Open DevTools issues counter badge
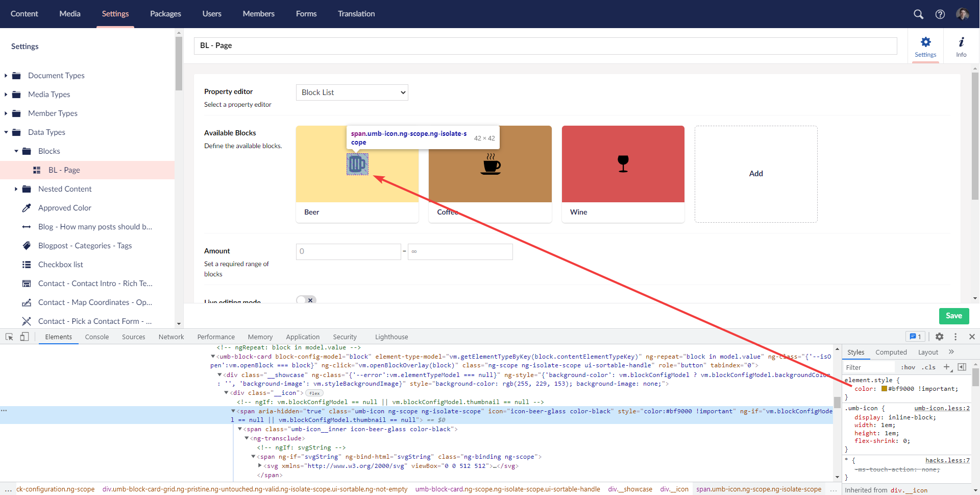Screen dimensions: 980x495 (915, 337)
